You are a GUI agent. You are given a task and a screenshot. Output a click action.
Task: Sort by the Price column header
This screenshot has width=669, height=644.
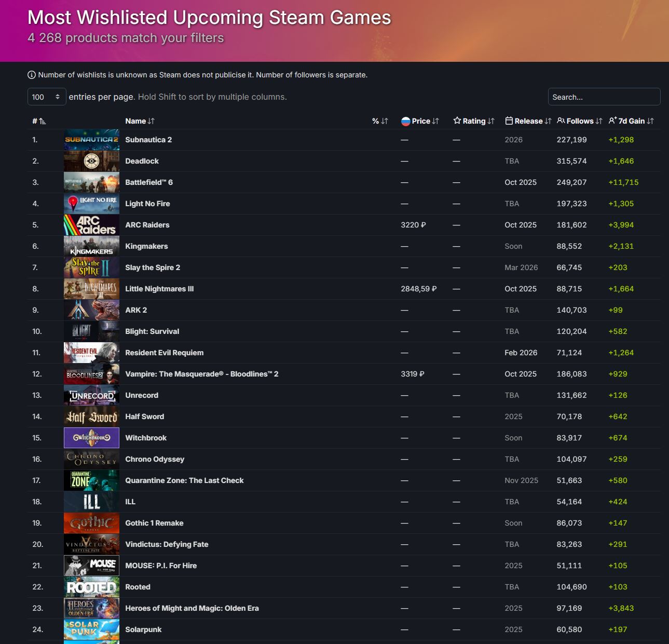[x=420, y=121]
